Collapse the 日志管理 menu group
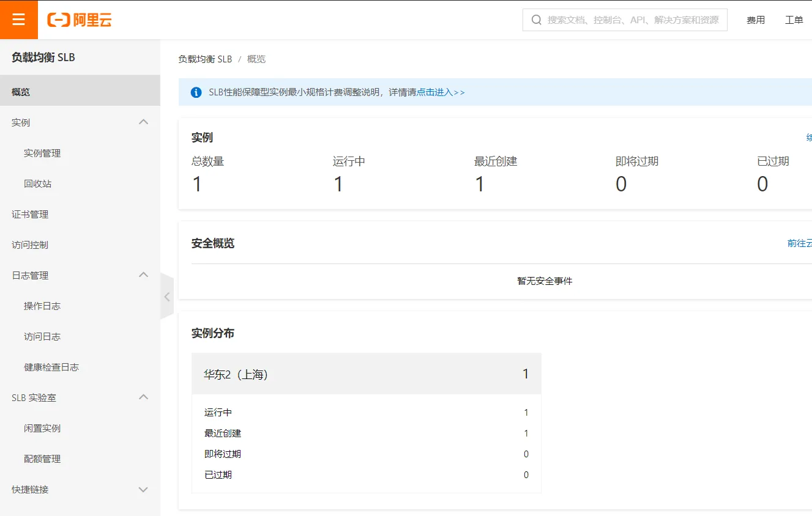This screenshot has width=812, height=516. pos(144,275)
